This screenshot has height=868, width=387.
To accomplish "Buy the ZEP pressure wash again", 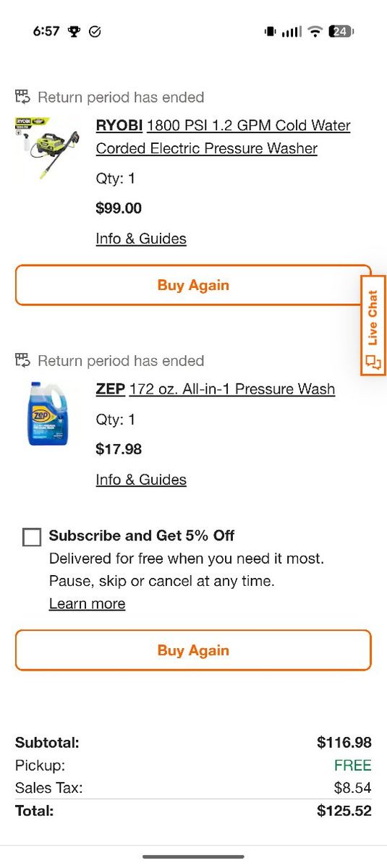I will point(193,650).
